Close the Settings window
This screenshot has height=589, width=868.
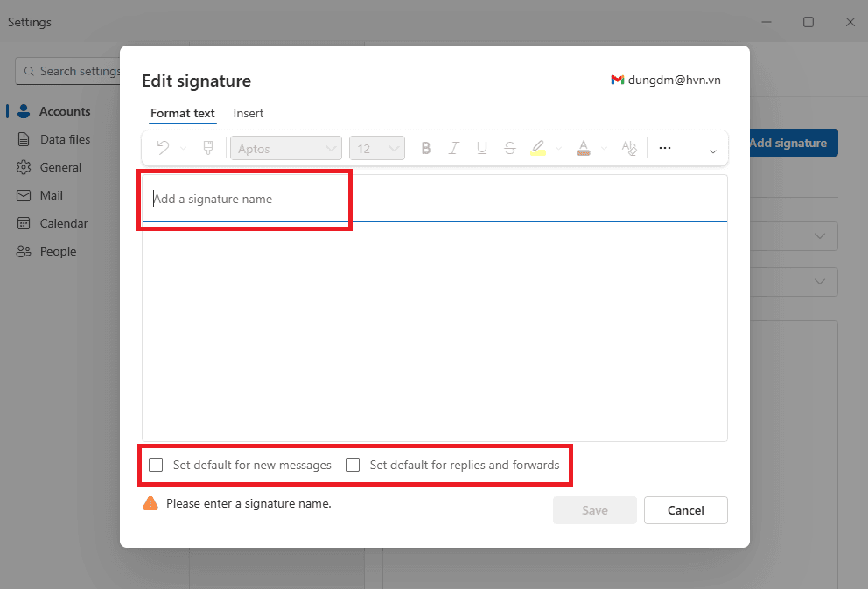click(x=850, y=22)
